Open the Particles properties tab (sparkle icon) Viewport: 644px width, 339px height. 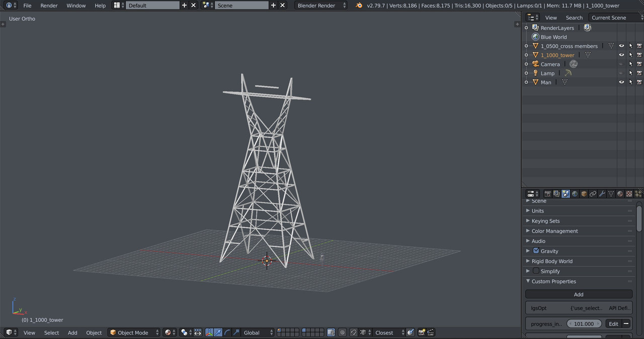coord(638,194)
